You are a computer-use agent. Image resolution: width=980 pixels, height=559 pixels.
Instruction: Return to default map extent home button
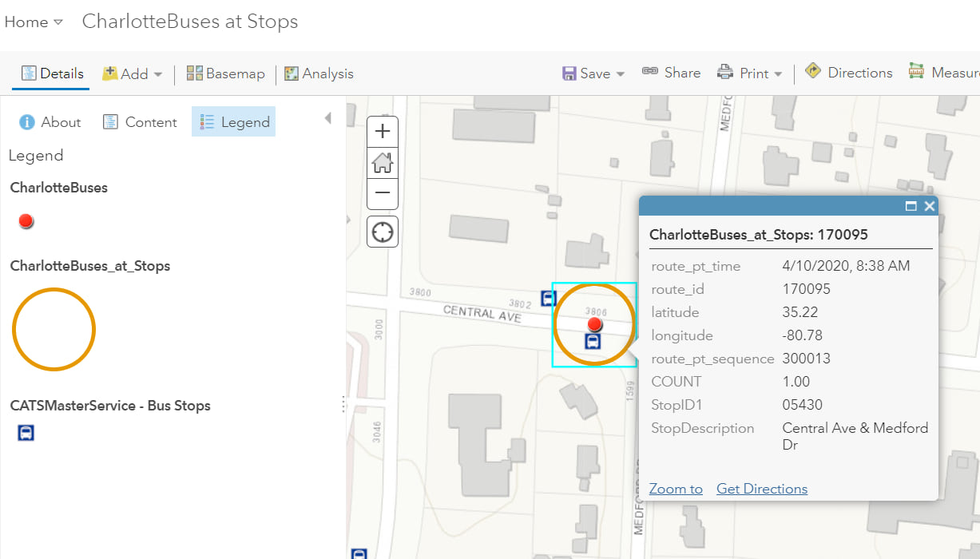383,163
